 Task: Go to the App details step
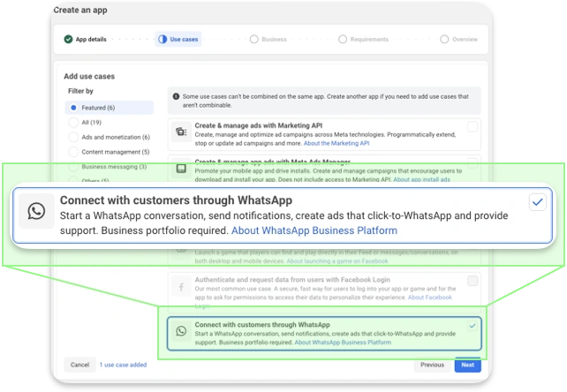click(86, 39)
